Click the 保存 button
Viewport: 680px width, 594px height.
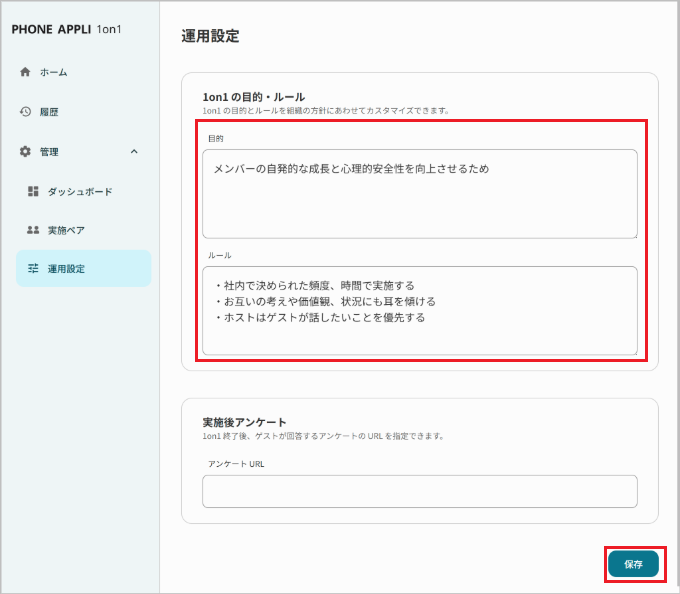pos(633,564)
